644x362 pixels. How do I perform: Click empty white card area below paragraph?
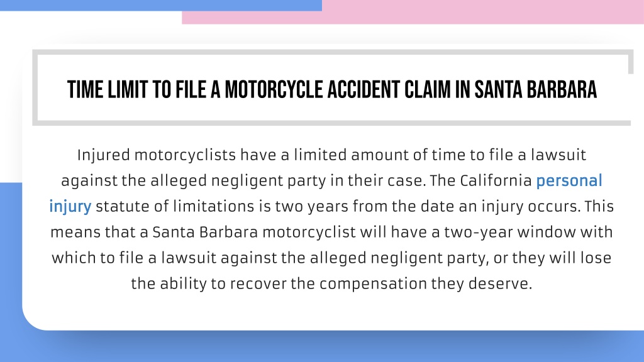[x=332, y=312]
